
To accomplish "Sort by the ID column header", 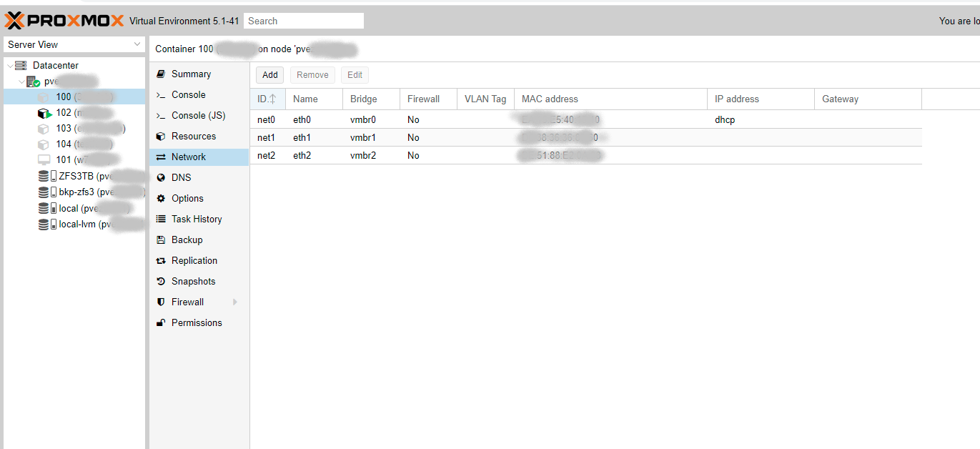I will (267, 99).
